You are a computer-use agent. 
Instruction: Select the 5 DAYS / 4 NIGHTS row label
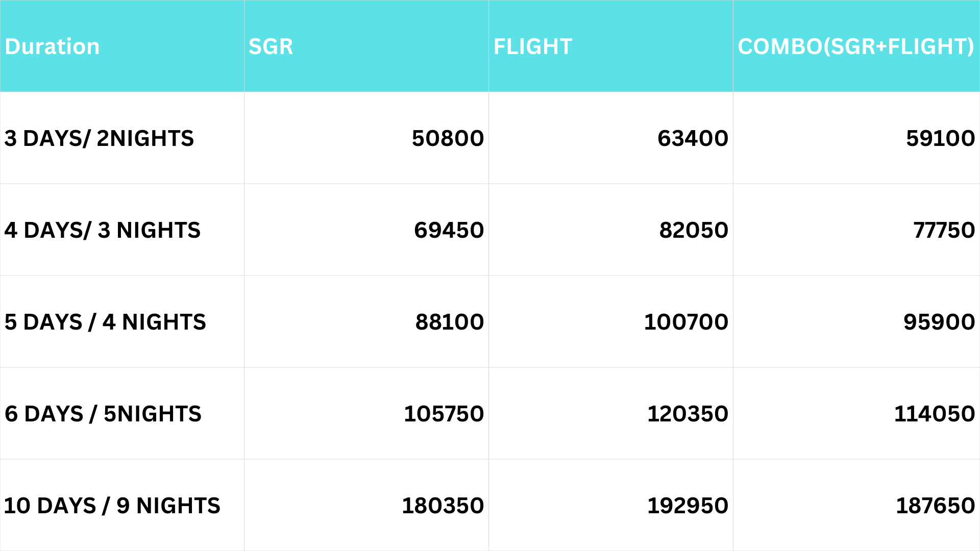click(105, 322)
